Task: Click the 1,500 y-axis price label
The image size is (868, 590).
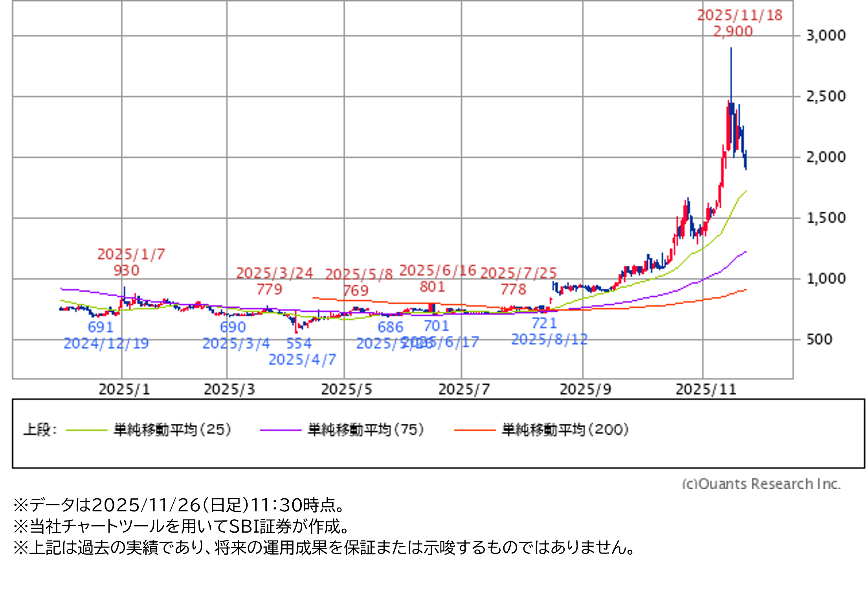Action: pyautogui.click(x=826, y=218)
